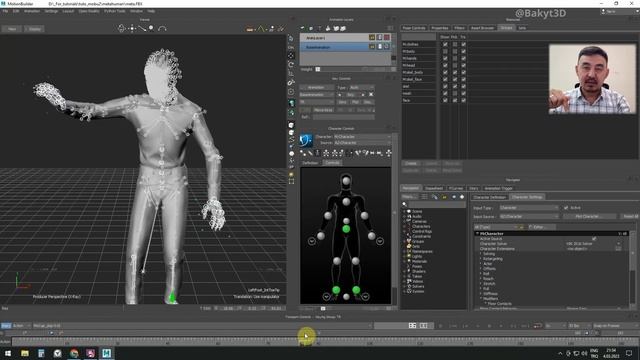Click the Character Controls character icon

[306, 140]
